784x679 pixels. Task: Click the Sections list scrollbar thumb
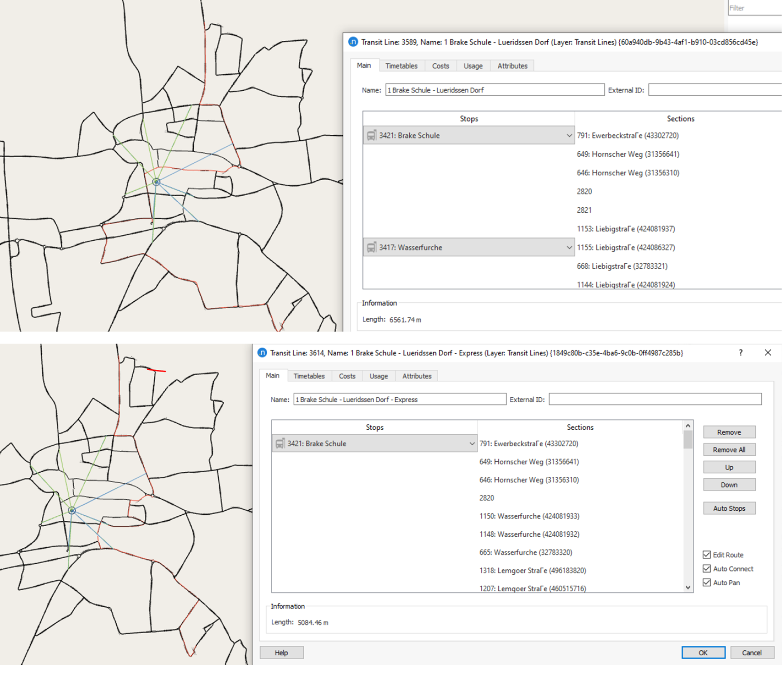click(x=688, y=440)
